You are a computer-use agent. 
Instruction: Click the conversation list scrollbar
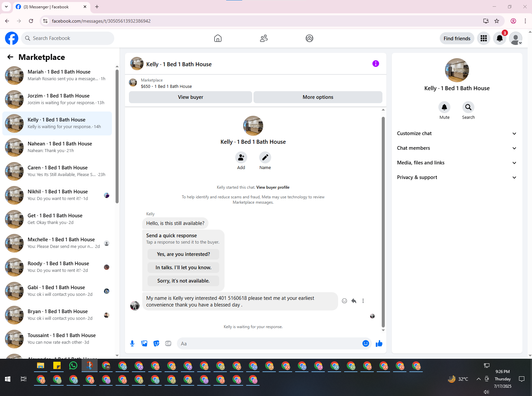click(x=117, y=136)
